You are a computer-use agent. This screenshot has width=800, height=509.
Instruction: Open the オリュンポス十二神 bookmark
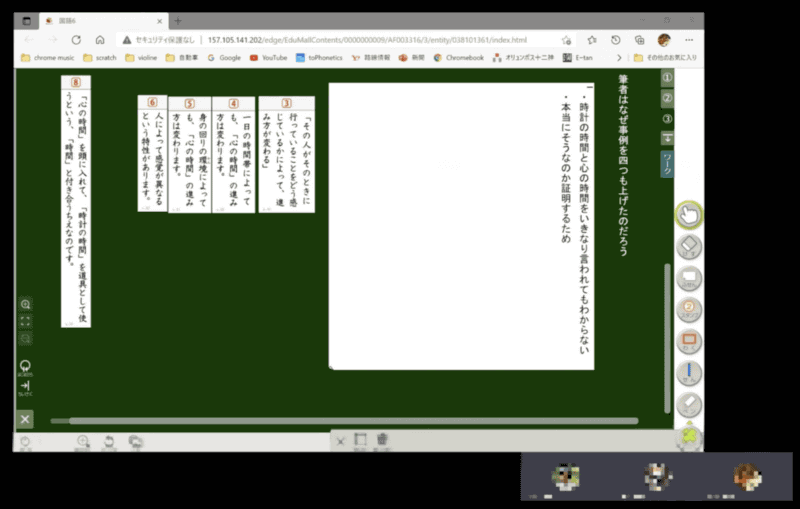[523, 58]
